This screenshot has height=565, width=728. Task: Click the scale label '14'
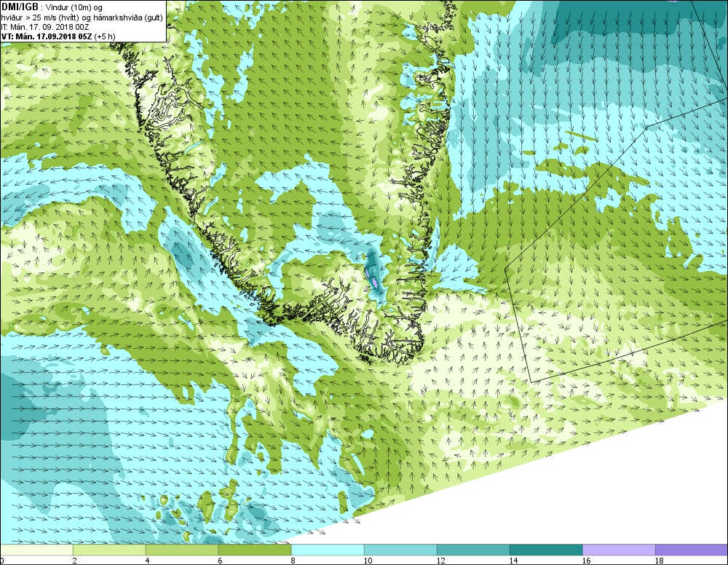coord(513,561)
